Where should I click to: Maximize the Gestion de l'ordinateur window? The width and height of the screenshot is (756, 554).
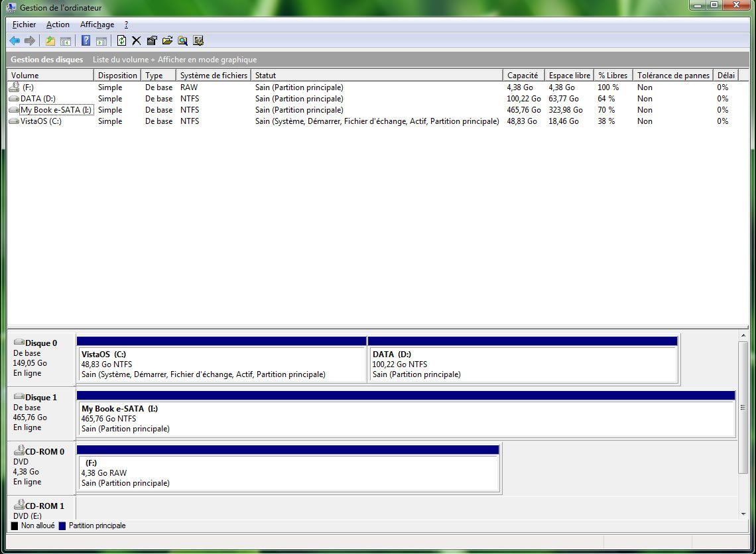[x=714, y=5]
